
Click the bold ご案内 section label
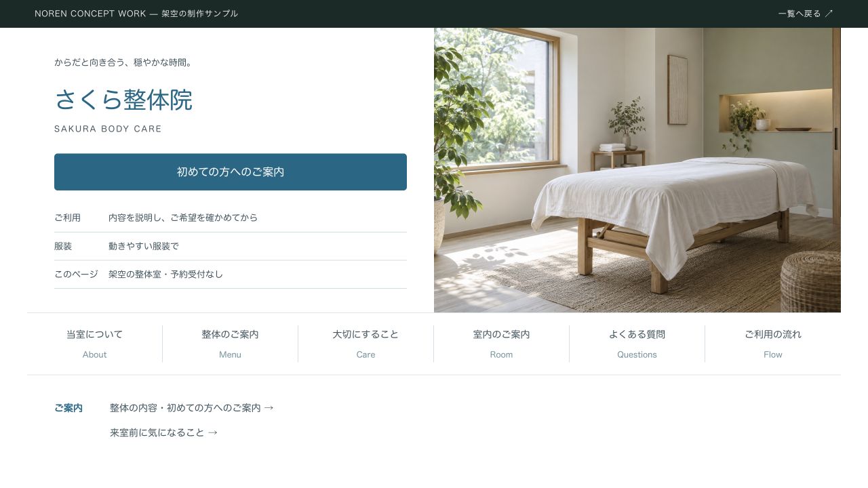(68, 408)
